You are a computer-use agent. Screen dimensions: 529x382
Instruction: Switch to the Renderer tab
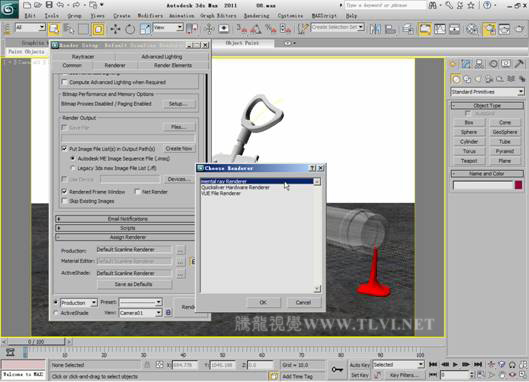[x=115, y=65]
